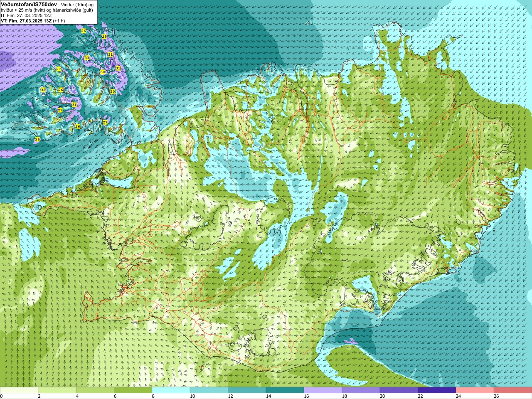532x399 pixels.
Task: Click the legend scale label 2
Action: pyautogui.click(x=39, y=396)
